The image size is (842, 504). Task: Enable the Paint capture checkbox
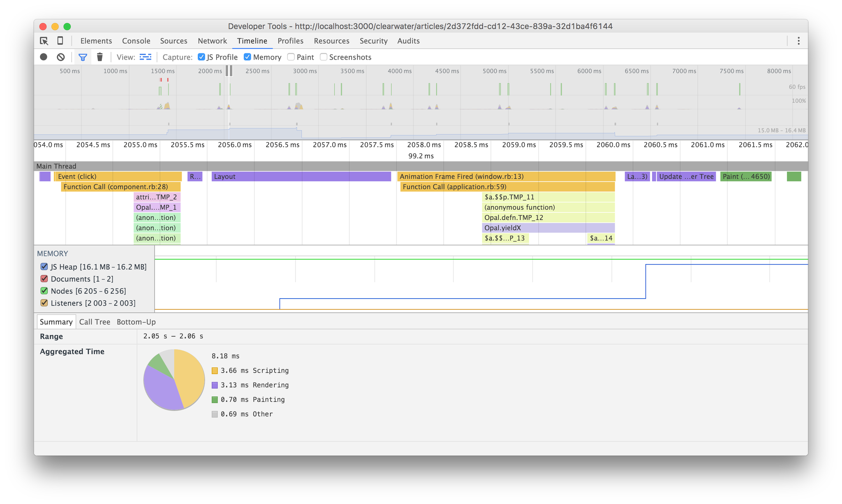point(291,57)
